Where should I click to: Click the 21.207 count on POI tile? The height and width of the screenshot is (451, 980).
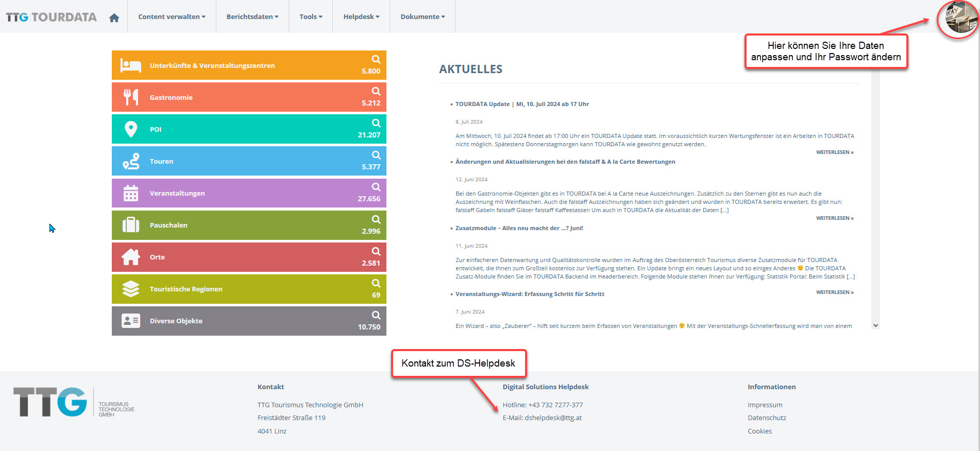click(369, 135)
